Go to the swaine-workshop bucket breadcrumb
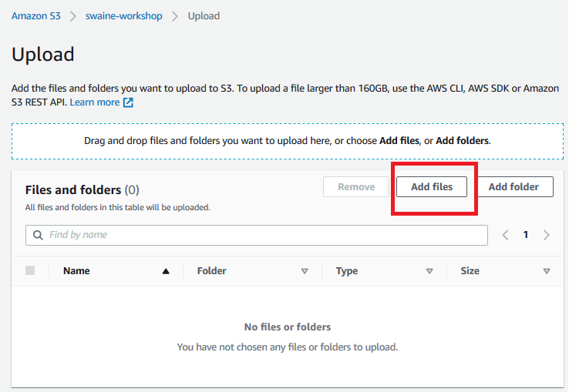 tap(123, 16)
